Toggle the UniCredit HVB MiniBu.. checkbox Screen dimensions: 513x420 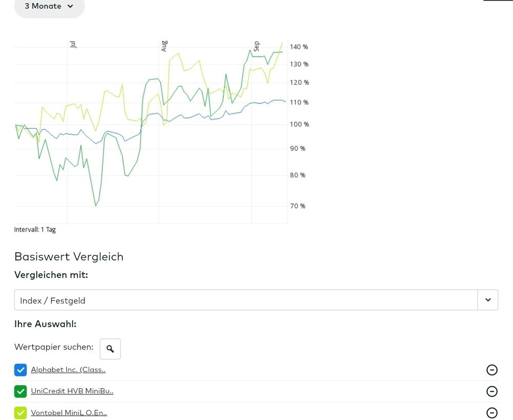point(21,391)
